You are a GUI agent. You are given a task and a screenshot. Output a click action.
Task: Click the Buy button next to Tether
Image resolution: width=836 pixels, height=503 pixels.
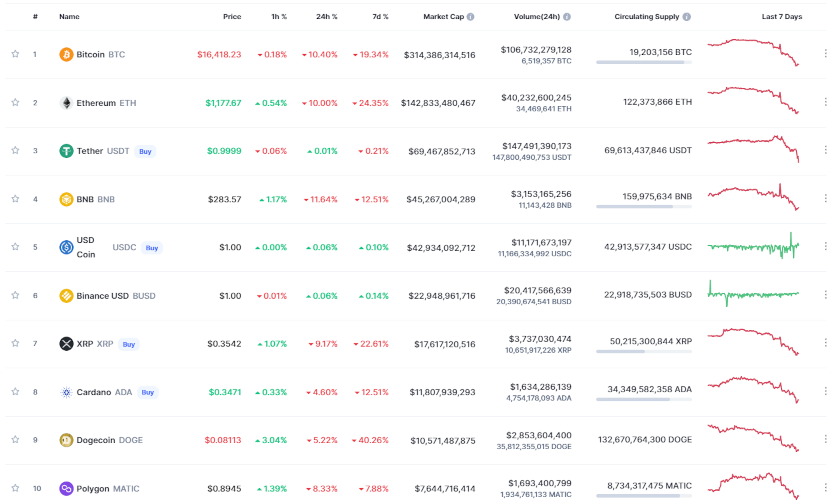pos(145,151)
